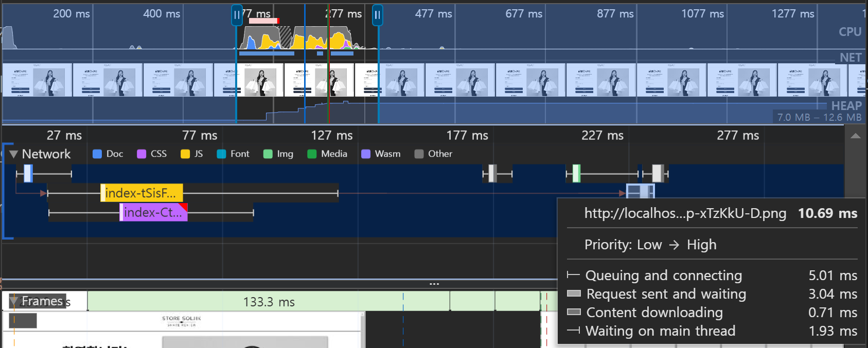Click the purple CSS legend swatch
868x348 pixels.
pyautogui.click(x=141, y=154)
